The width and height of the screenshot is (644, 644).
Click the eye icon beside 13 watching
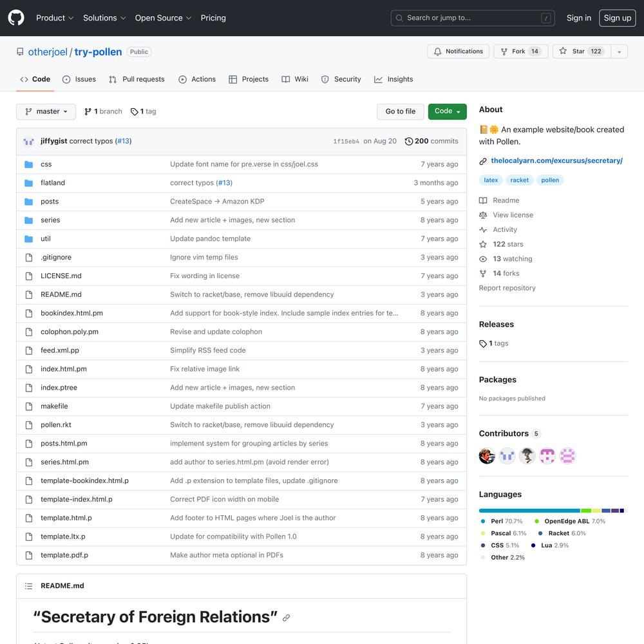(x=483, y=259)
